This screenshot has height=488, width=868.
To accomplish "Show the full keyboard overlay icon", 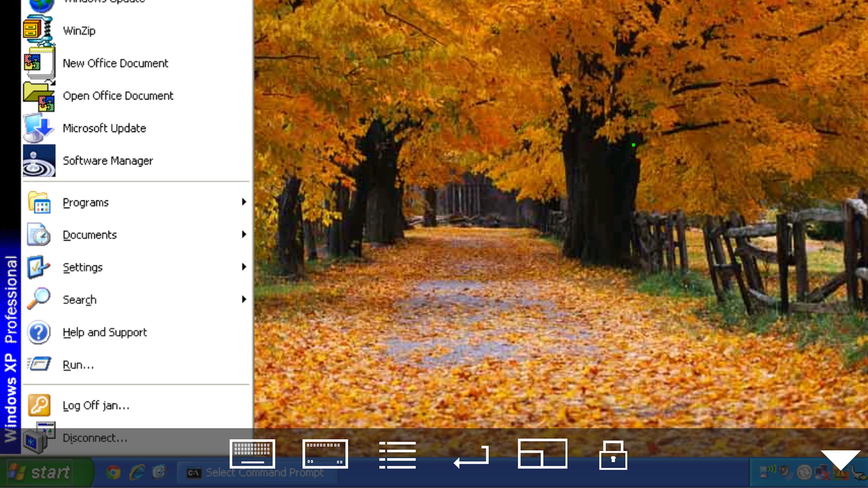I will [252, 454].
